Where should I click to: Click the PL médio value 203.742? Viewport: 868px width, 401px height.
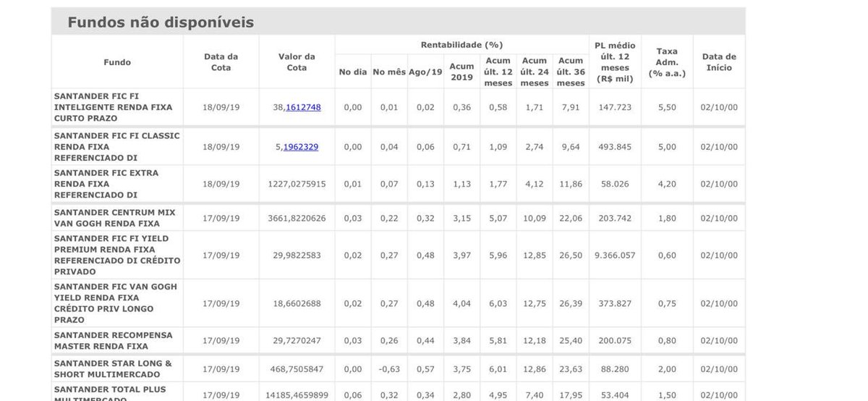pos(615,218)
